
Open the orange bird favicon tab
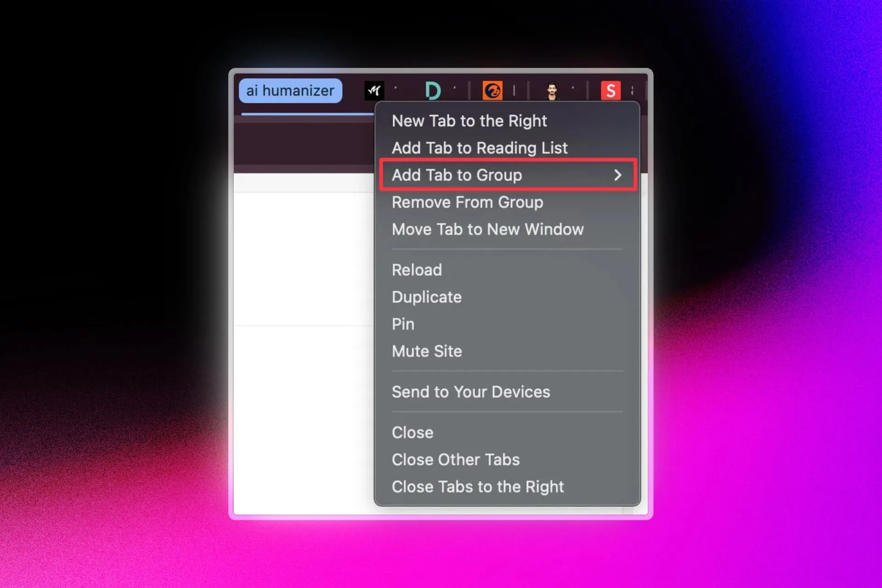(x=493, y=90)
